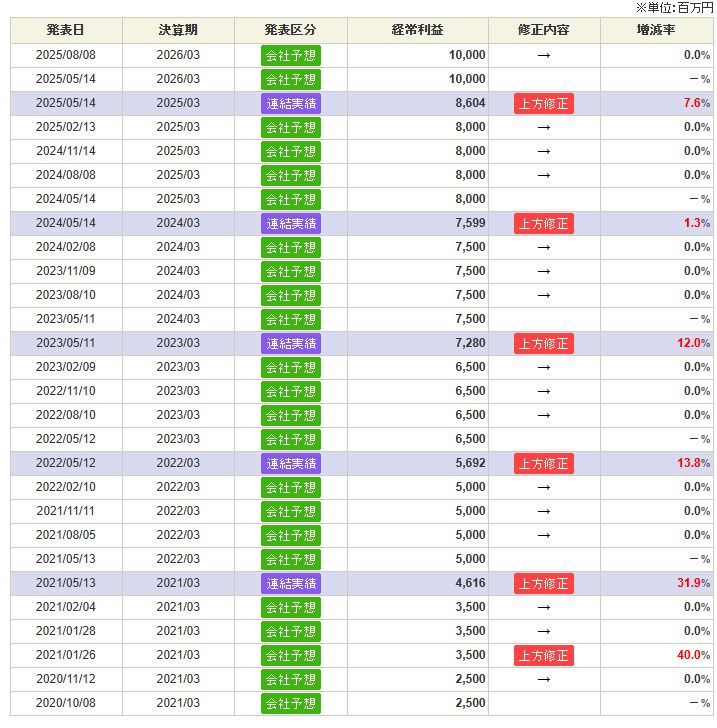Select the date cell 2024/02/08
Screen dimensions: 717x728
66,247
